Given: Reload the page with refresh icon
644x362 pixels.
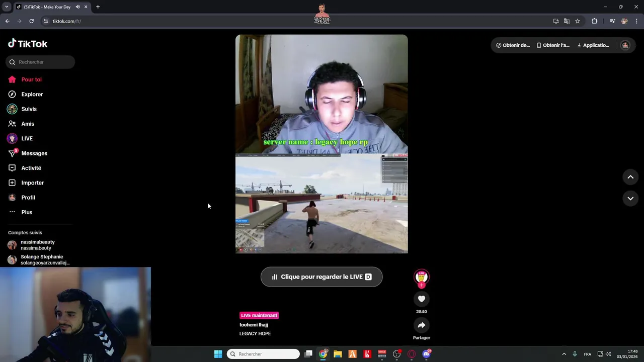Looking at the screenshot, I should point(31,21).
